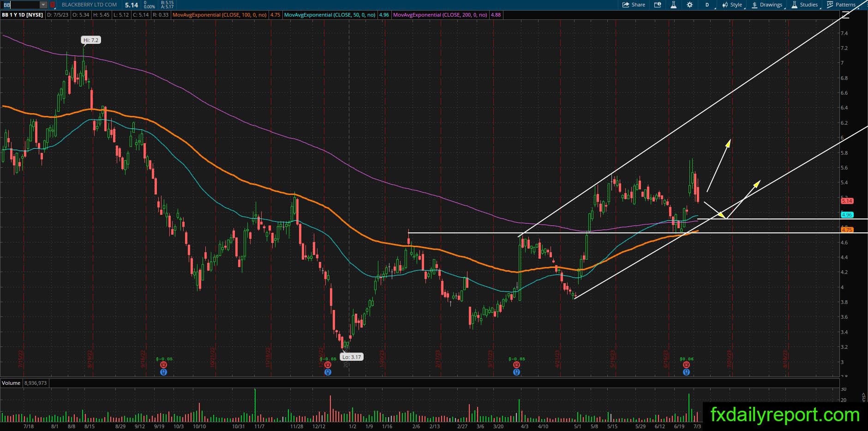Open the Style menu
This screenshot has height=431, width=868.
point(732,5)
